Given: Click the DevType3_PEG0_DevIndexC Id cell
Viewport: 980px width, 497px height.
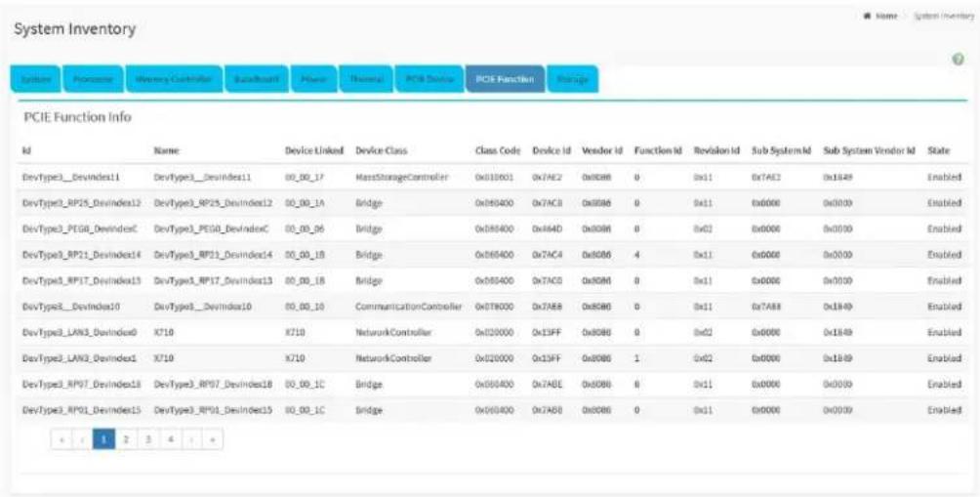Looking at the screenshot, I should [79, 229].
